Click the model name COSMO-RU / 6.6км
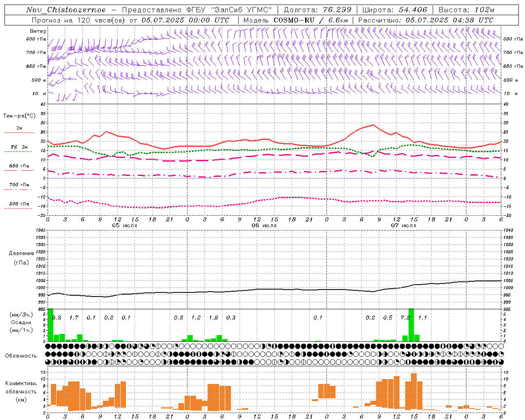This screenshot has height=420, width=525. pos(311,20)
